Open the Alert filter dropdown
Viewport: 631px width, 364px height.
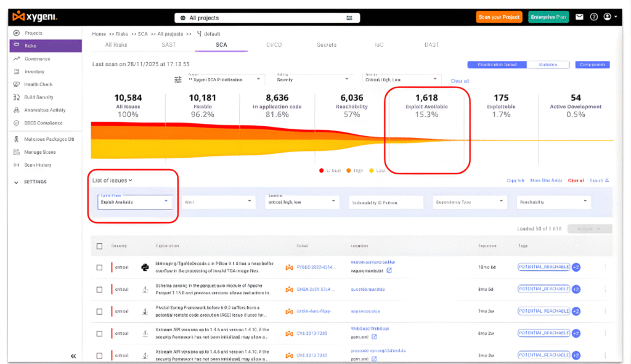click(x=218, y=202)
